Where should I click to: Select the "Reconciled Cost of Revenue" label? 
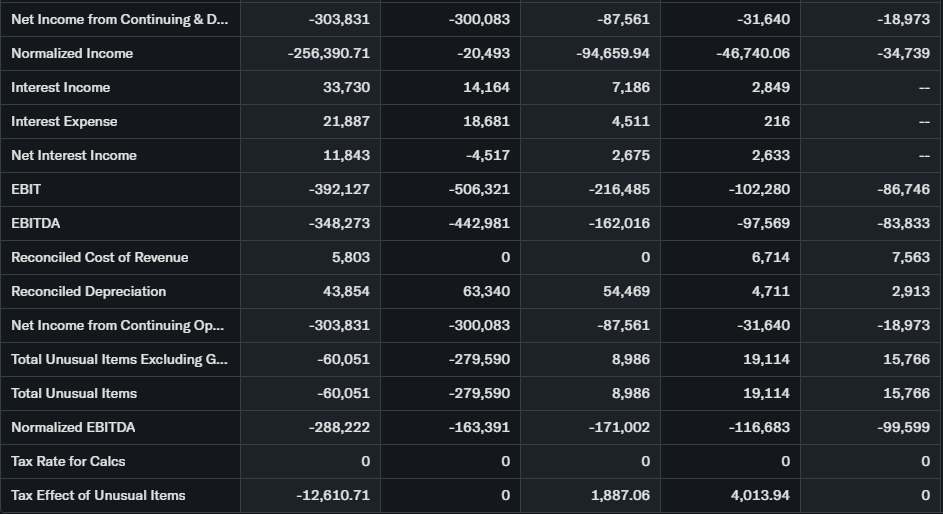coord(100,257)
